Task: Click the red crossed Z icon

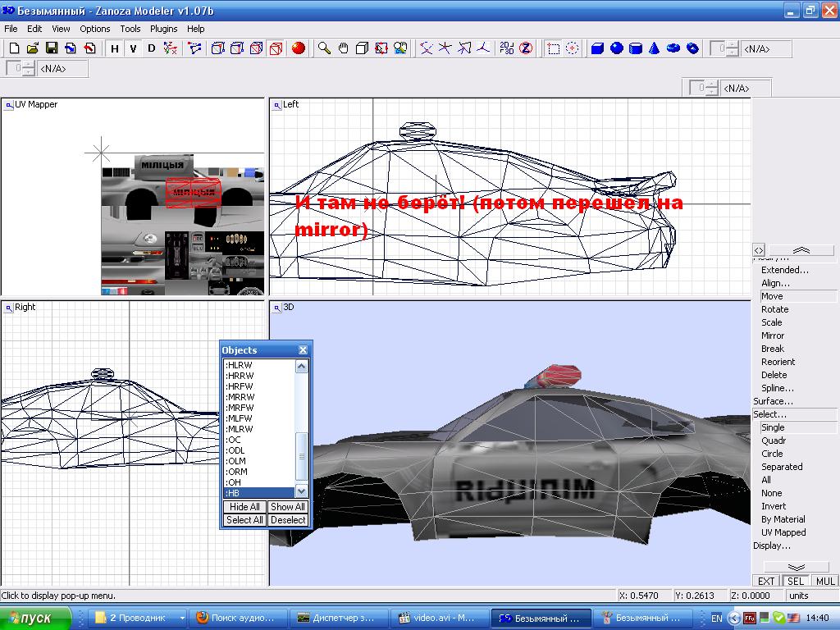Action: click(526, 48)
